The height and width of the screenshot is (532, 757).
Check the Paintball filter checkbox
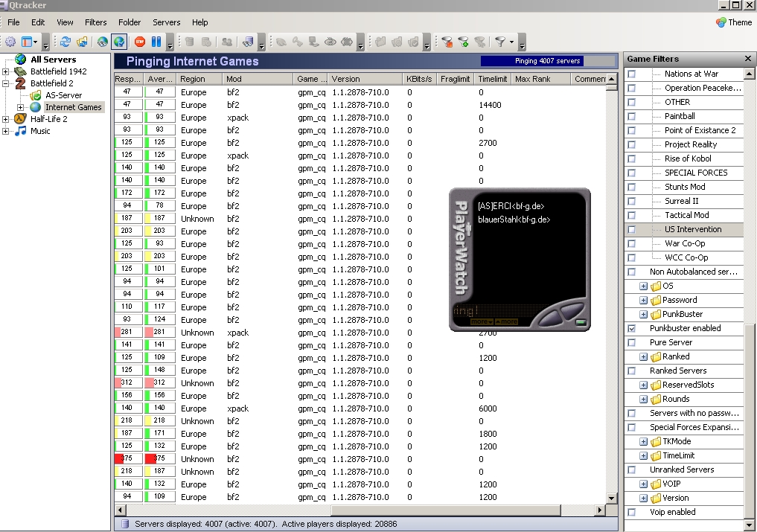pos(631,116)
